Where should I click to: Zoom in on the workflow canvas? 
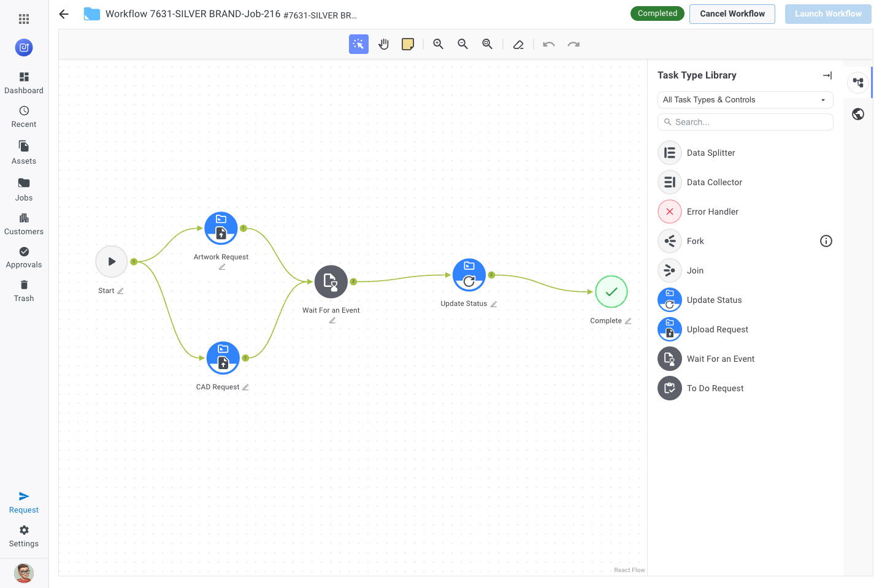coord(438,44)
